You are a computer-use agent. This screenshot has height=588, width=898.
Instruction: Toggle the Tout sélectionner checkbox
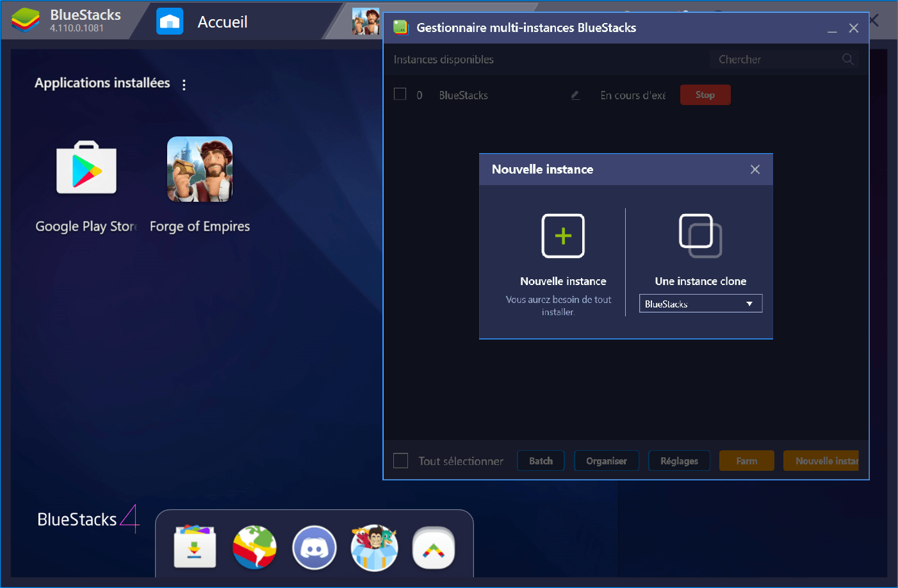point(400,461)
